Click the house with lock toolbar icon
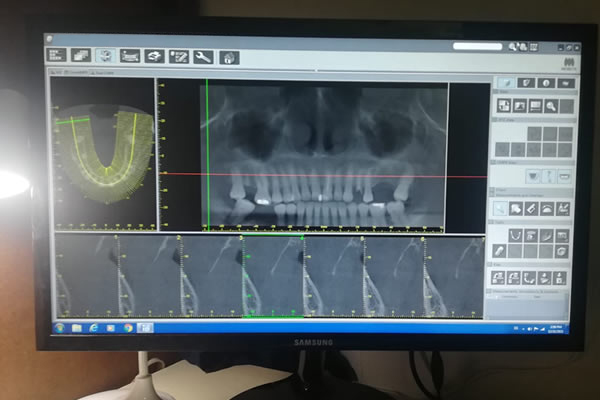The height and width of the screenshot is (400, 600). 229,58
